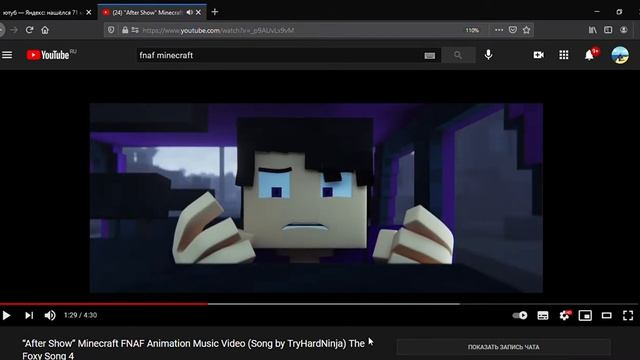Open the account avatar menu
The height and width of the screenshot is (360, 640).
click(x=620, y=55)
